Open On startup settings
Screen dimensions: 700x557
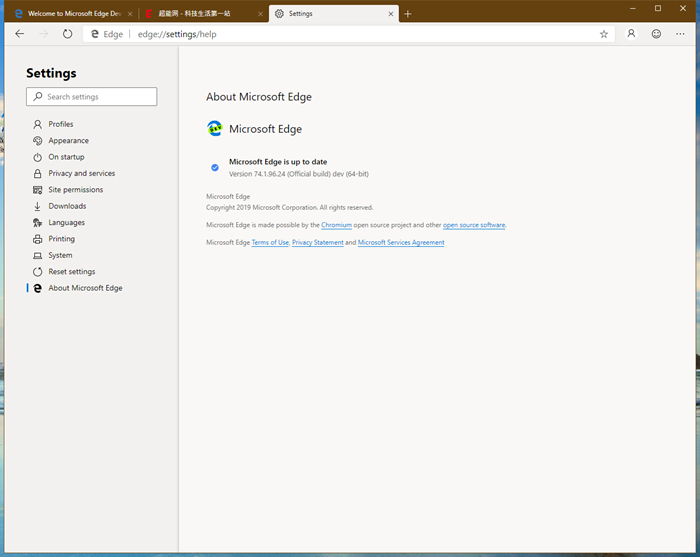pyautogui.click(x=66, y=157)
